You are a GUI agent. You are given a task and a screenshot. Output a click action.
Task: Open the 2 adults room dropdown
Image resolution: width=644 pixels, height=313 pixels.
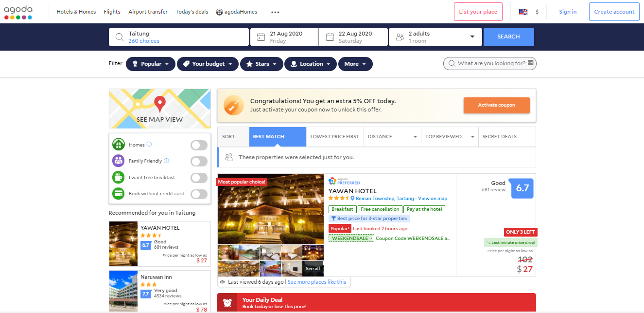click(435, 37)
